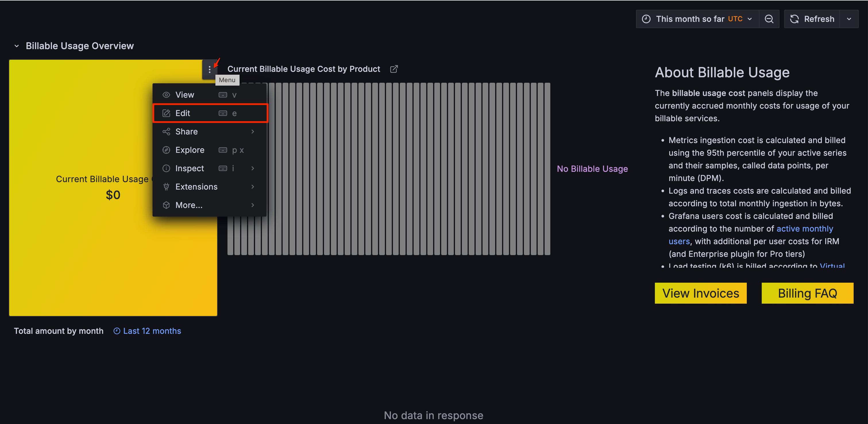Follow the active monthly users link
The height and width of the screenshot is (424, 868).
point(805,228)
